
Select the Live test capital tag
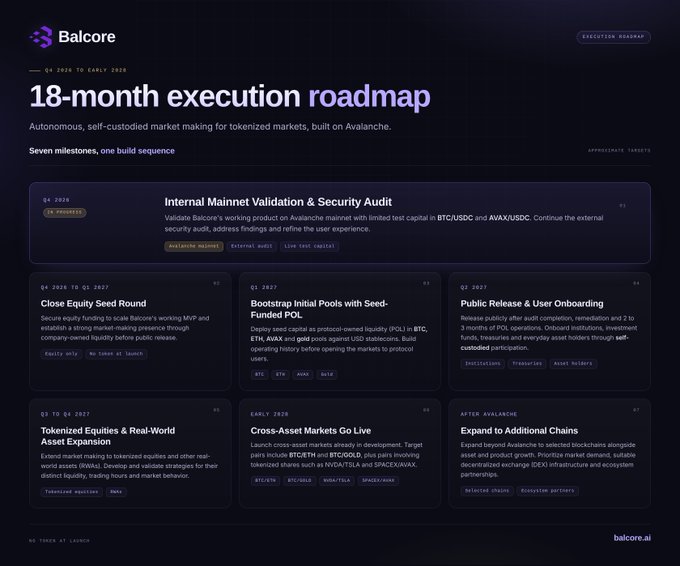pos(309,246)
